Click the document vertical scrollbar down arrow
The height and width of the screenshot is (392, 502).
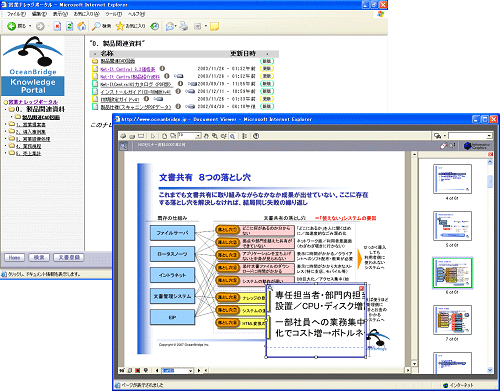coord(414,364)
